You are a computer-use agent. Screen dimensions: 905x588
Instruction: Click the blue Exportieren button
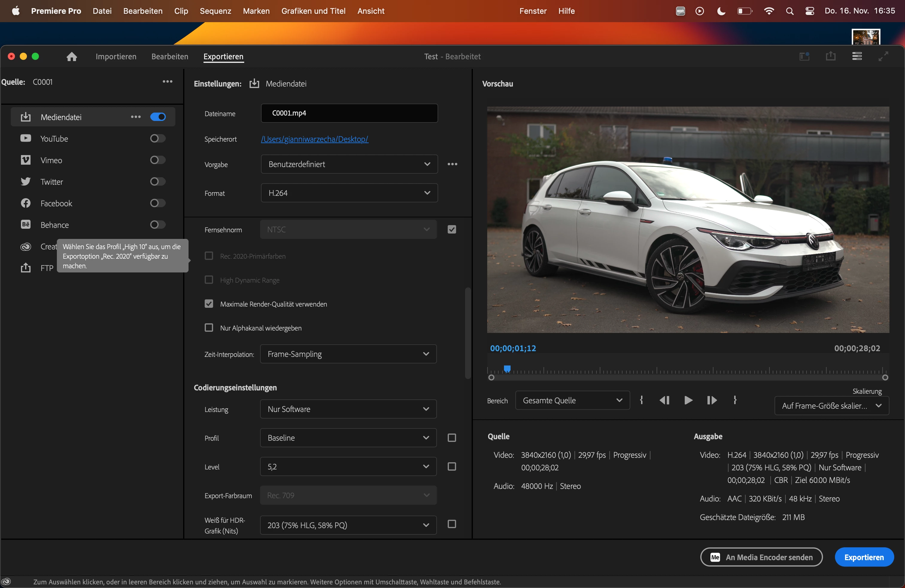click(x=864, y=557)
